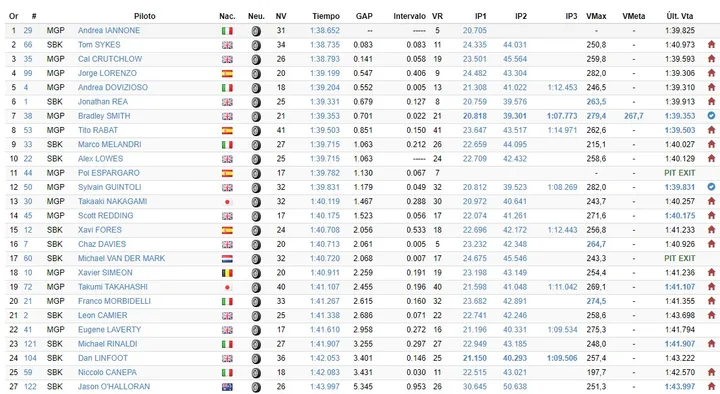The width and height of the screenshot is (720, 394).
Task: Click Belgium flag in Xavier SIMEON row
Action: point(227,273)
